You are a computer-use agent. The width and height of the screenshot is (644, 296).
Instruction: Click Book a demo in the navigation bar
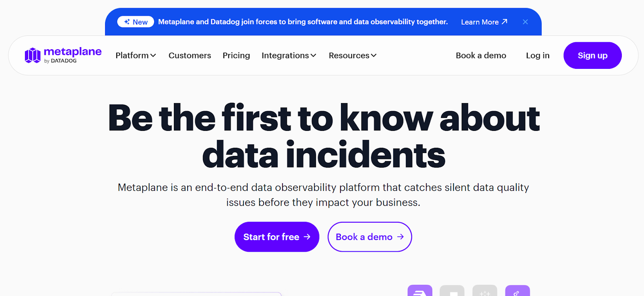tap(481, 55)
